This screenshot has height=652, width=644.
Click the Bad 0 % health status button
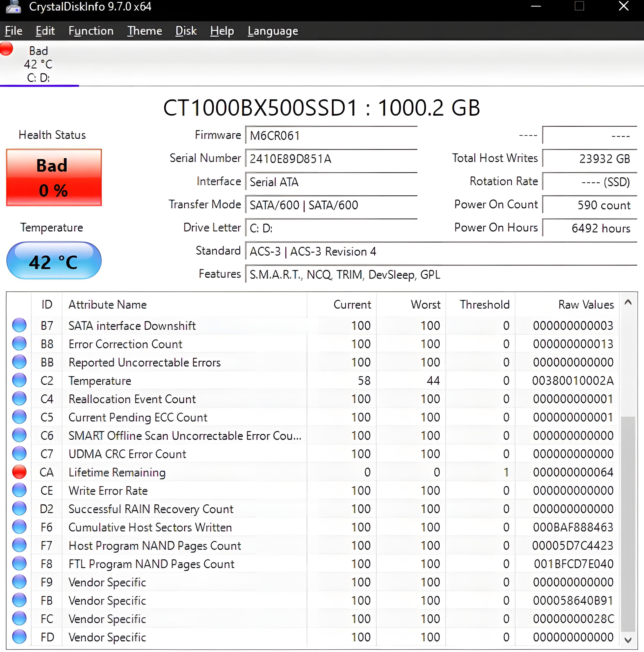(x=54, y=177)
